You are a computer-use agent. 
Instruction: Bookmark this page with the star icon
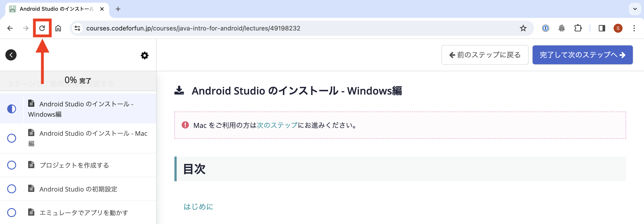coord(523,28)
